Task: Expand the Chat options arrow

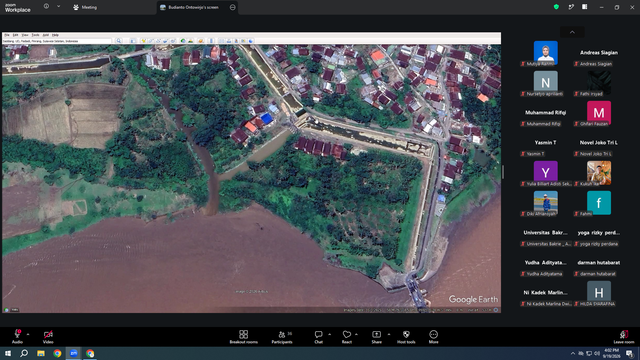Action: pos(329,334)
